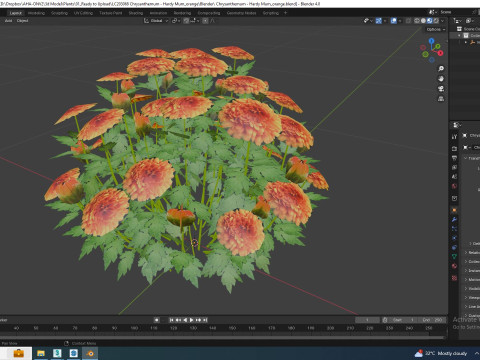The height and width of the screenshot is (360, 480).
Task: Open the Physics properties tab
Action: (x=454, y=238)
